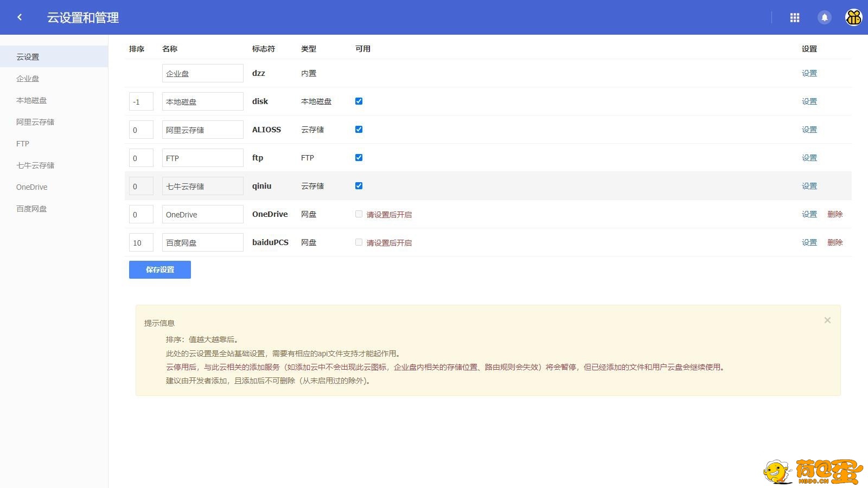Click the qiniu row order field
Image resolution: width=868 pixels, height=488 pixels.
pos(141,186)
